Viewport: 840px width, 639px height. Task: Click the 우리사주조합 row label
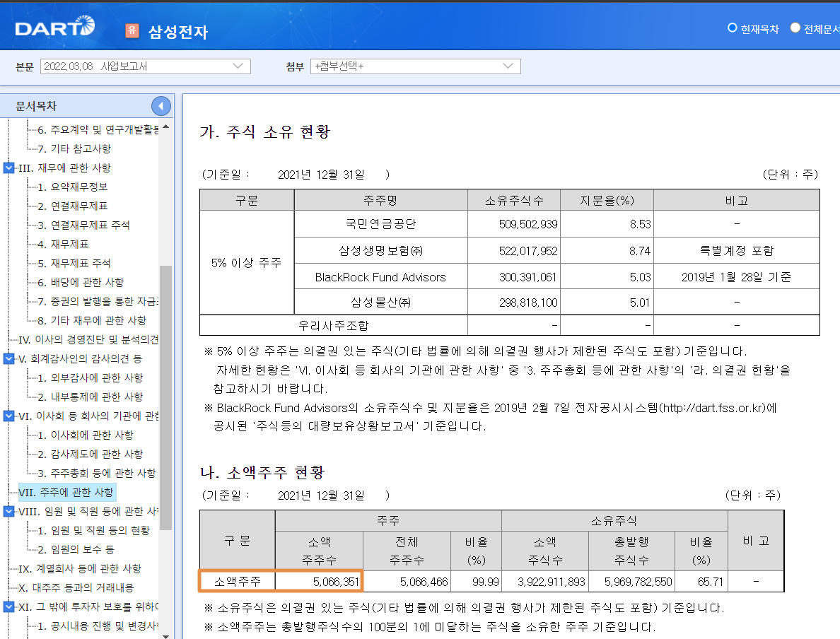pos(333,325)
